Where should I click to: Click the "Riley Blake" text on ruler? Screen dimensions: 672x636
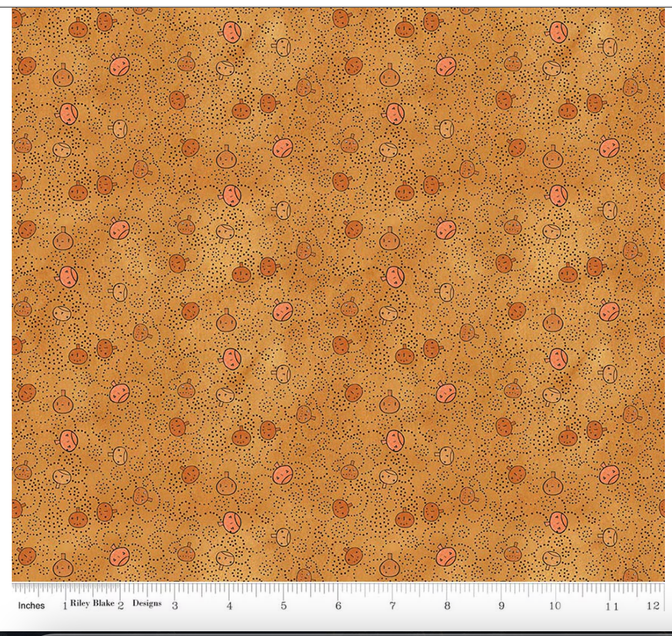92,604
